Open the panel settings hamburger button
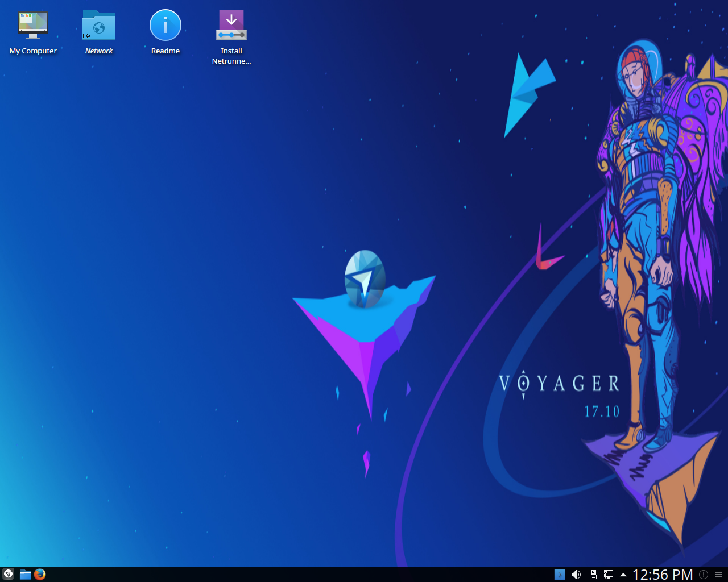This screenshot has width=728, height=582. coord(719,575)
